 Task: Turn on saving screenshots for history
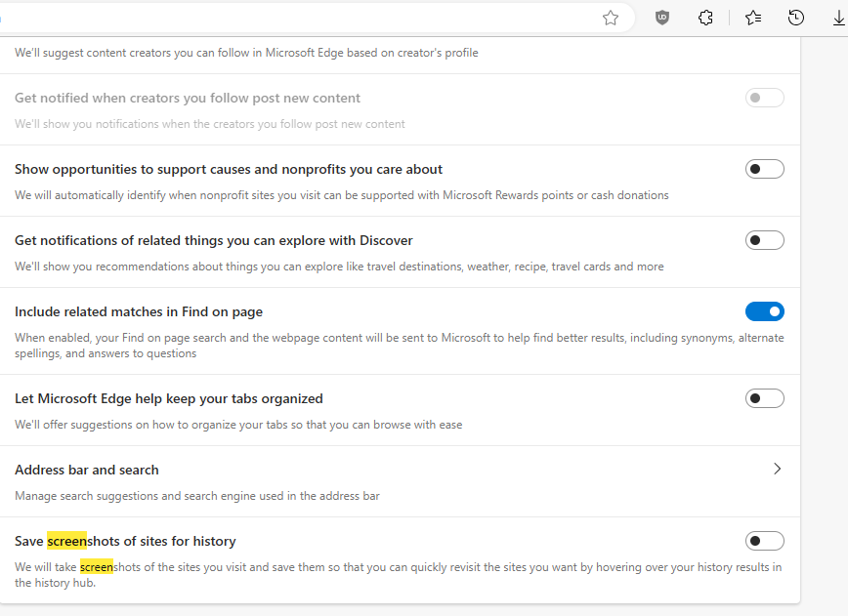tap(764, 541)
